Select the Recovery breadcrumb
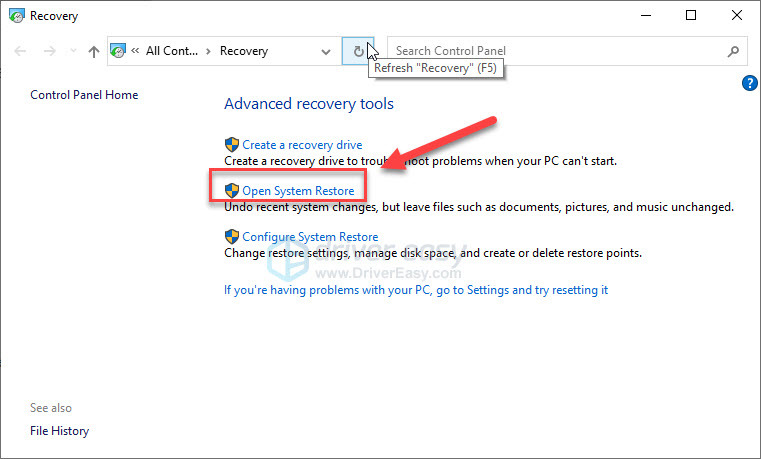Image resolution: width=761 pixels, height=459 pixels. click(x=244, y=51)
